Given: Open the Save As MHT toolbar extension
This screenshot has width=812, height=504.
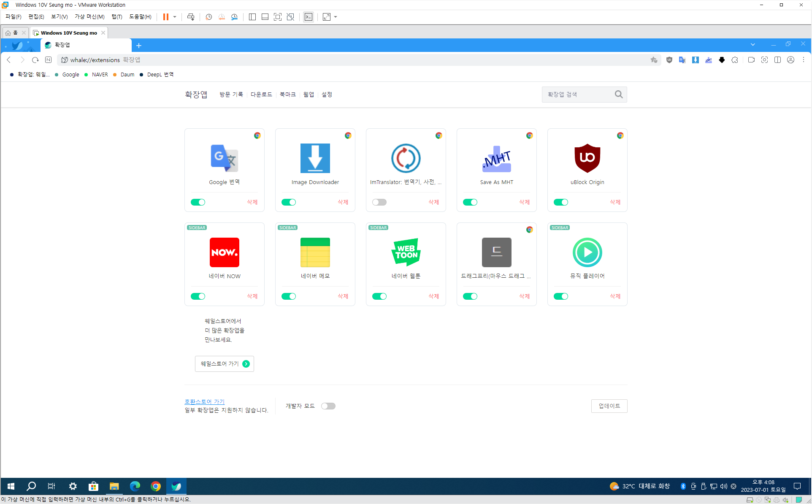Looking at the screenshot, I should (x=709, y=60).
